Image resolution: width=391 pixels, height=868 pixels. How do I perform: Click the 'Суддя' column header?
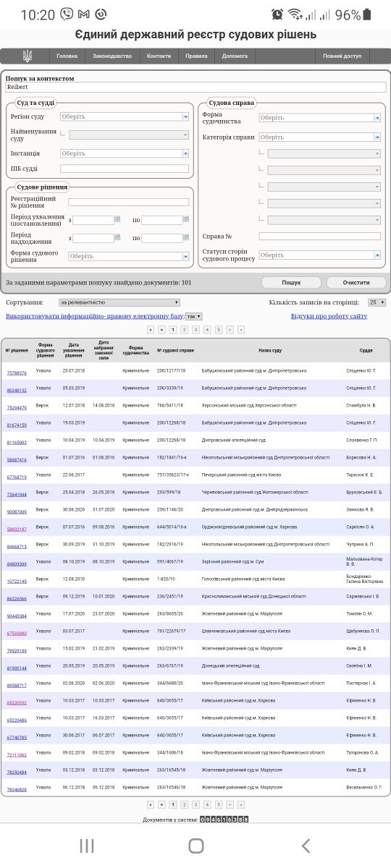pos(366,350)
